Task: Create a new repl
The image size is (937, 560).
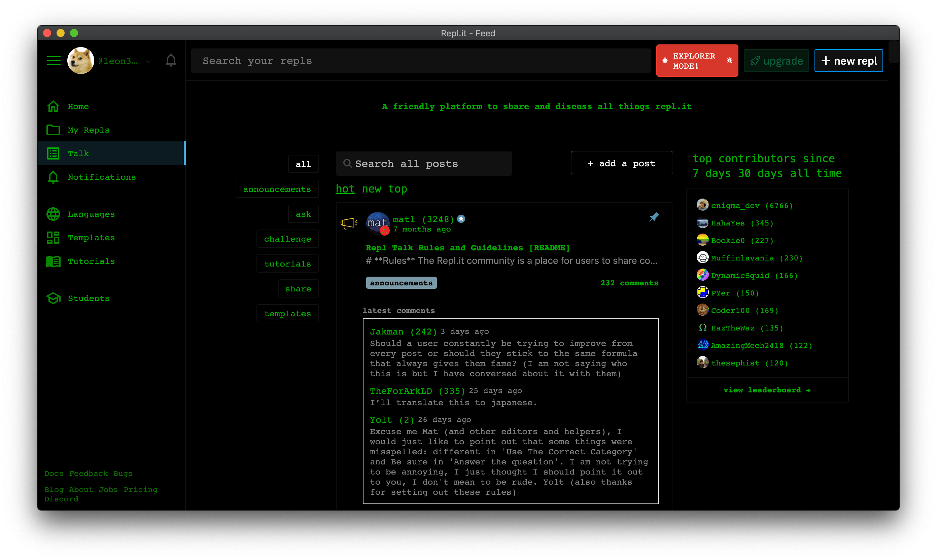Action: tap(848, 60)
